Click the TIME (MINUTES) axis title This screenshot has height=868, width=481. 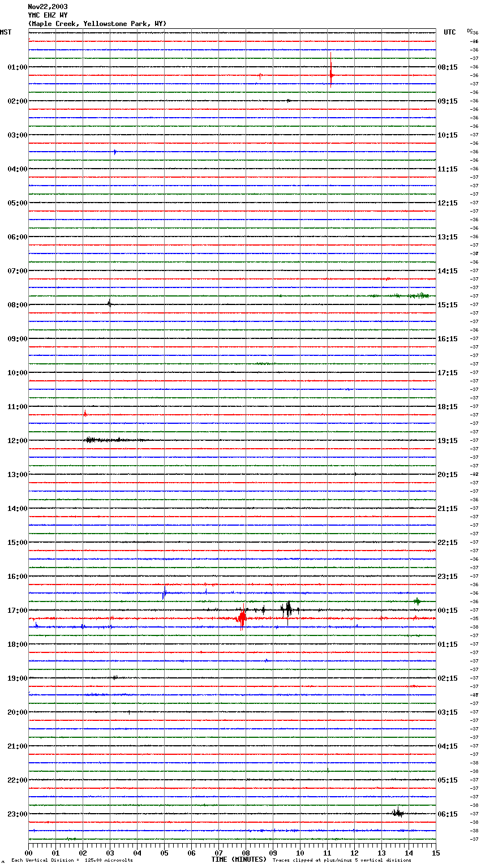click(x=239, y=860)
